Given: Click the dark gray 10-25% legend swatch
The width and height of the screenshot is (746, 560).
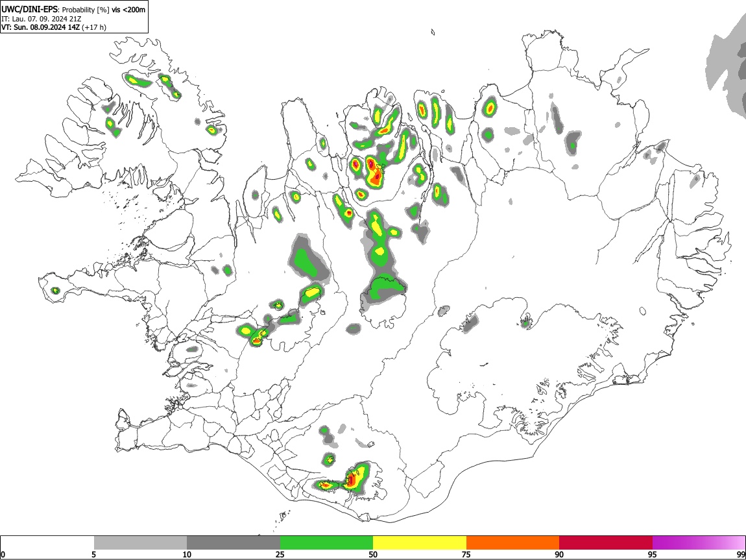Looking at the screenshot, I should tap(234, 543).
